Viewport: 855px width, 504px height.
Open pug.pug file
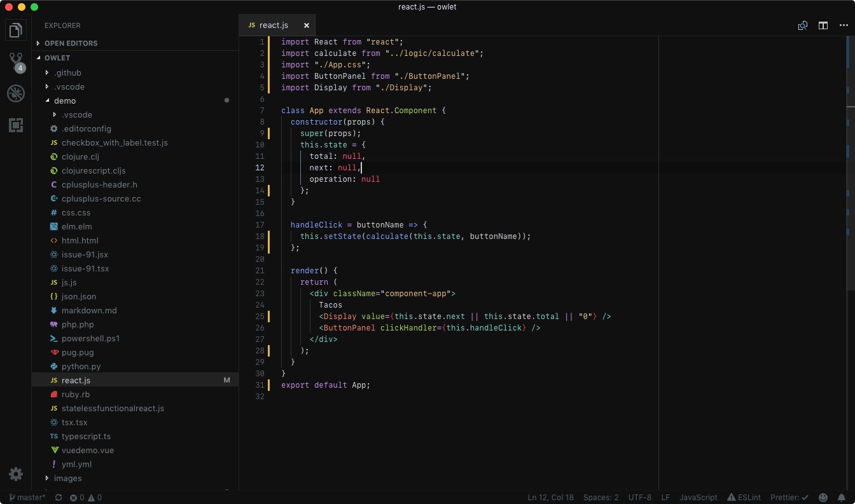(x=135, y=352)
